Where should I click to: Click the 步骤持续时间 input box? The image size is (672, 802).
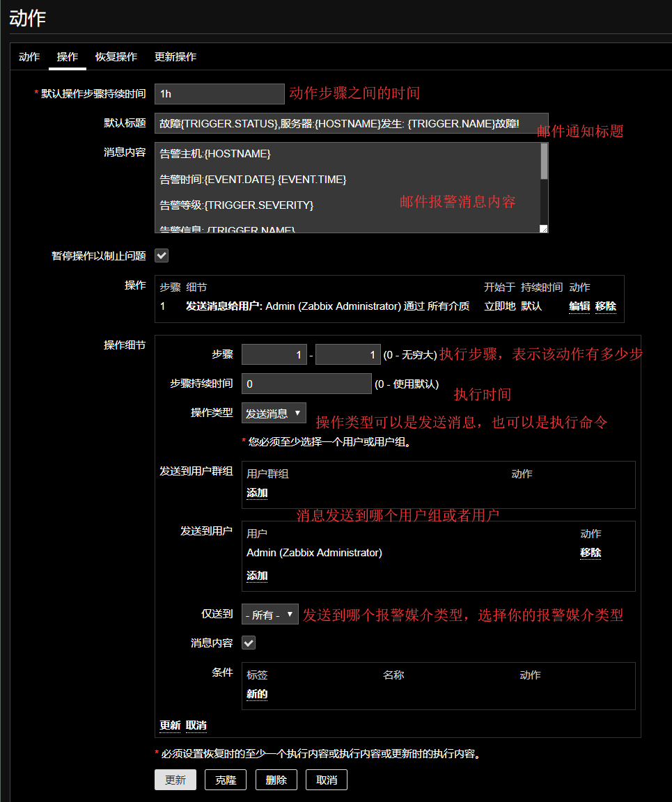pos(306,384)
